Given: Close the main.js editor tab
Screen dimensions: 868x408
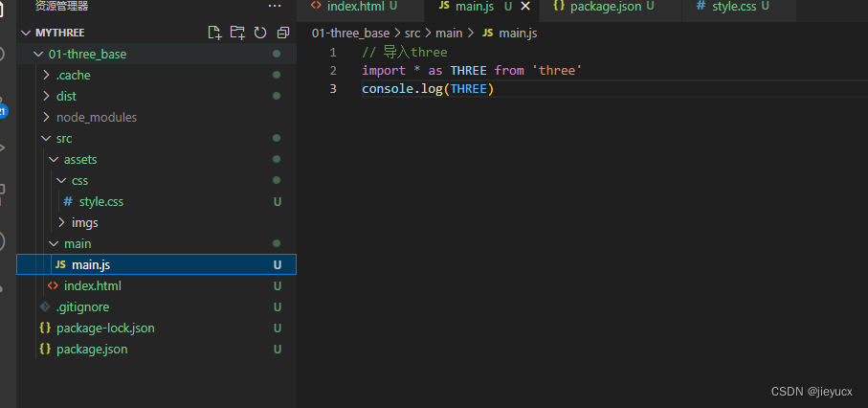Looking at the screenshot, I should tap(525, 6).
